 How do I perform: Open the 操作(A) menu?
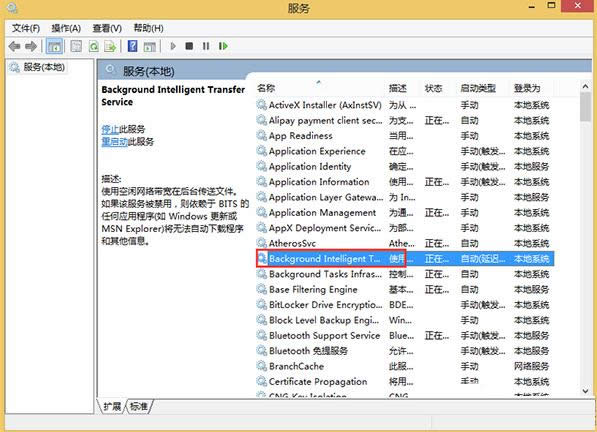(66, 28)
